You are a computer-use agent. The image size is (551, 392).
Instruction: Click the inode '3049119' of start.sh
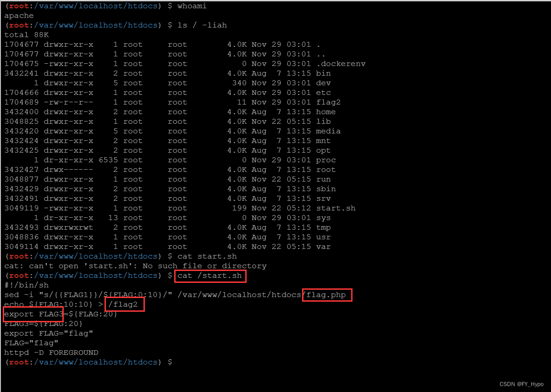(21, 208)
